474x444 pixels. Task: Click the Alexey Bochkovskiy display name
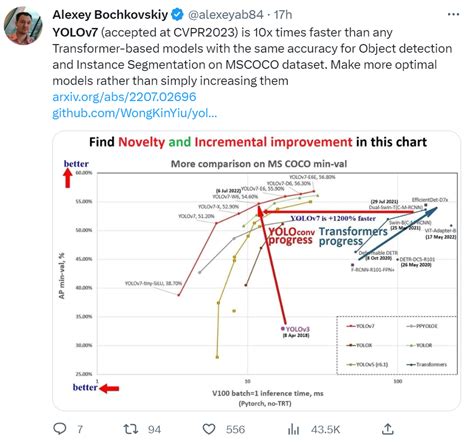point(110,15)
